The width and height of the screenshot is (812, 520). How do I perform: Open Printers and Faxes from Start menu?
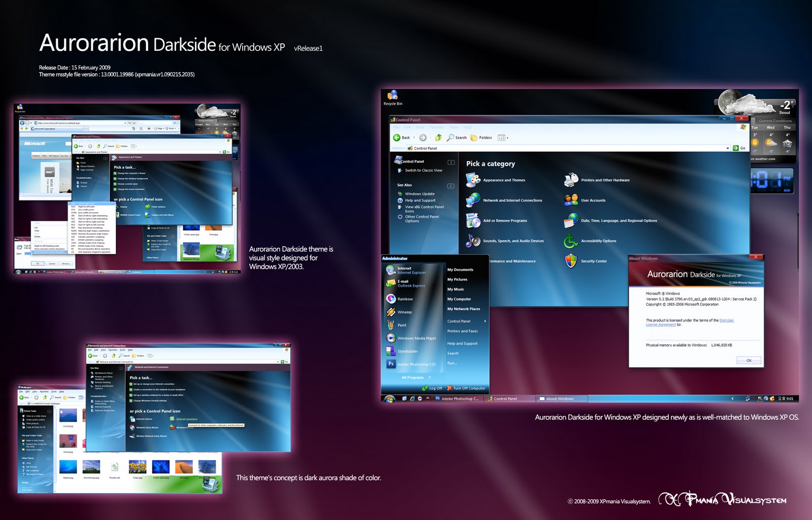[x=462, y=331]
